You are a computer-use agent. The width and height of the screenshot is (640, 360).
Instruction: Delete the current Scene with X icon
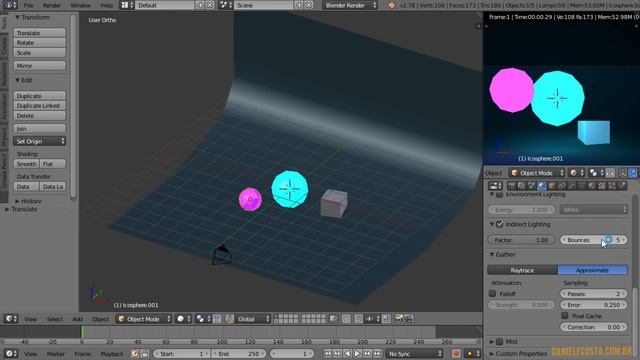pos(309,5)
